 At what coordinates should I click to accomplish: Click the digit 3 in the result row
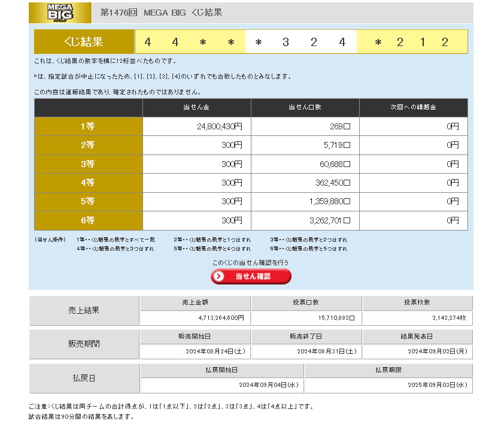[x=286, y=42]
